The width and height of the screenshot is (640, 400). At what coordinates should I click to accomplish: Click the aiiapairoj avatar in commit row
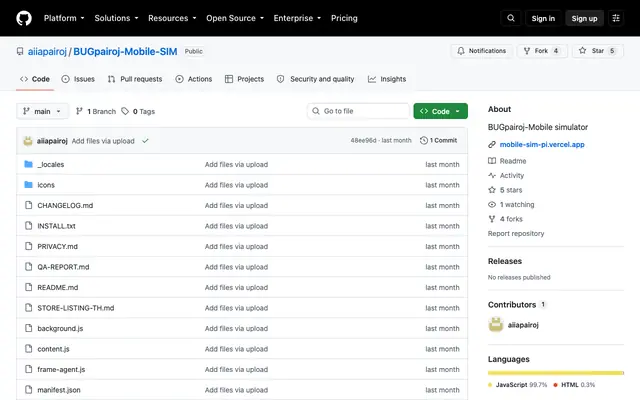28,141
